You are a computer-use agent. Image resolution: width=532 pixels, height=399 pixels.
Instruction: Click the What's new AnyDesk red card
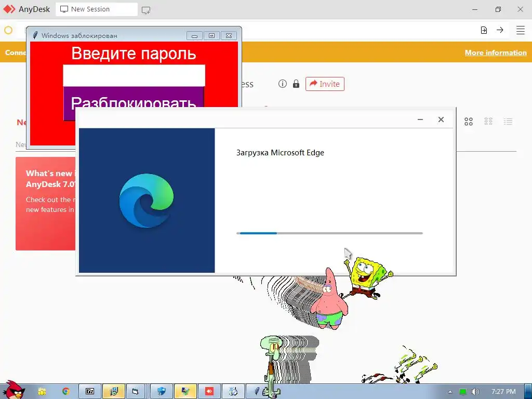pyautogui.click(x=46, y=204)
